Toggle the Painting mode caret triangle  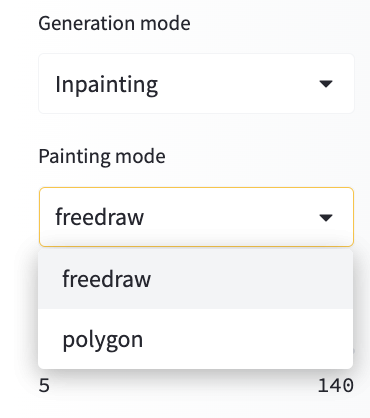[326, 218]
